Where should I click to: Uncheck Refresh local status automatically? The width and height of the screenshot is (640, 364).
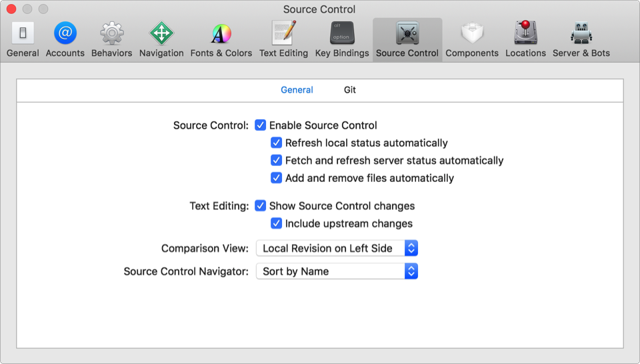coord(277,143)
